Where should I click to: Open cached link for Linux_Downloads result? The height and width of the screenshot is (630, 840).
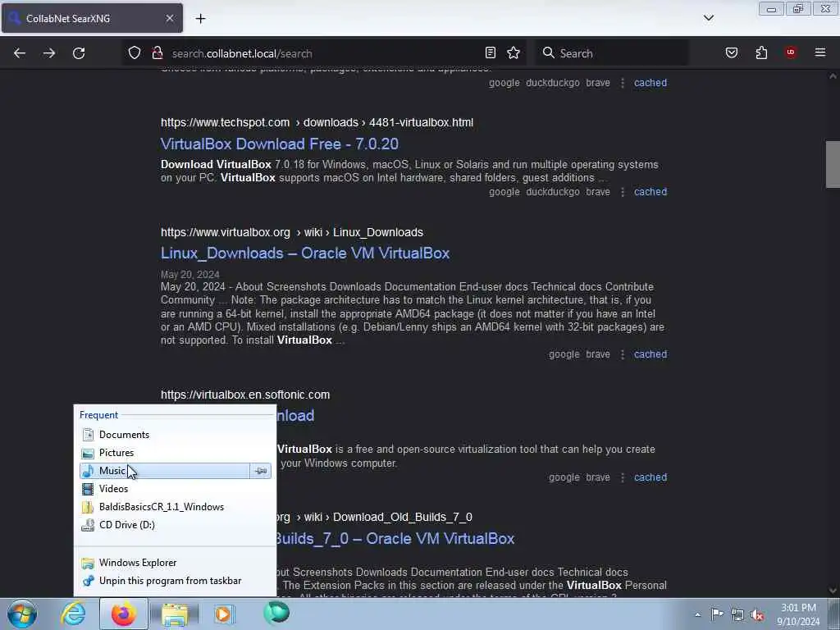651,354
